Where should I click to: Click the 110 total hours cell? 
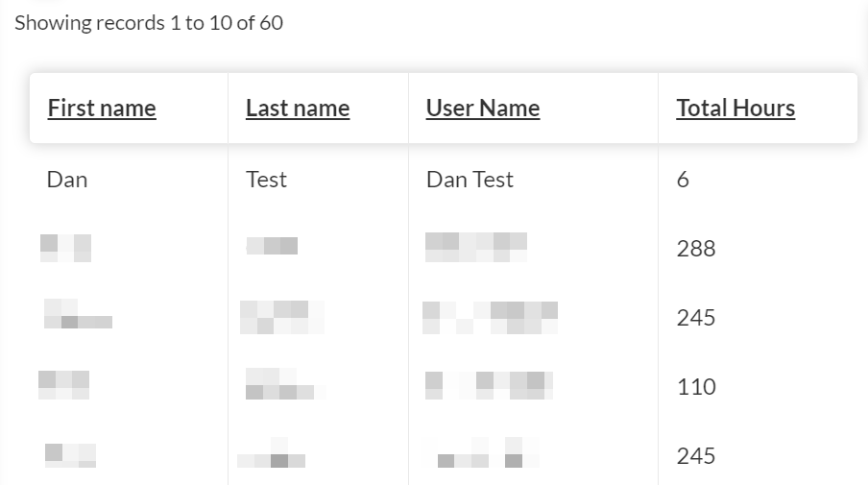click(696, 387)
